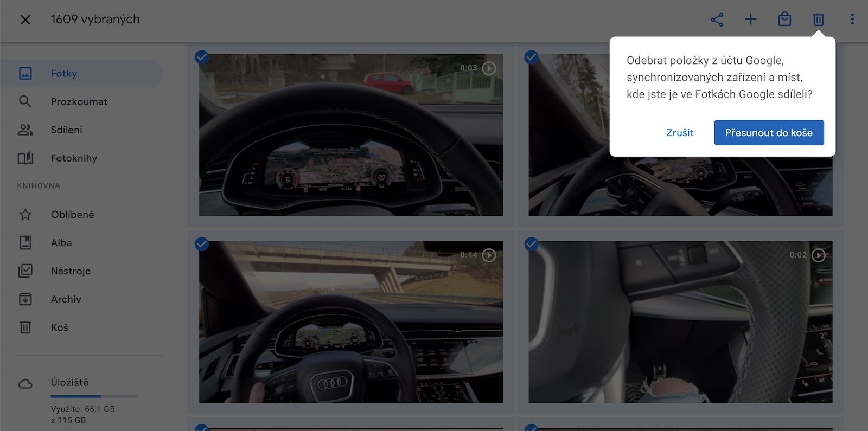Click the Archiv box icon
Image resolution: width=868 pixels, height=431 pixels.
pos(25,299)
